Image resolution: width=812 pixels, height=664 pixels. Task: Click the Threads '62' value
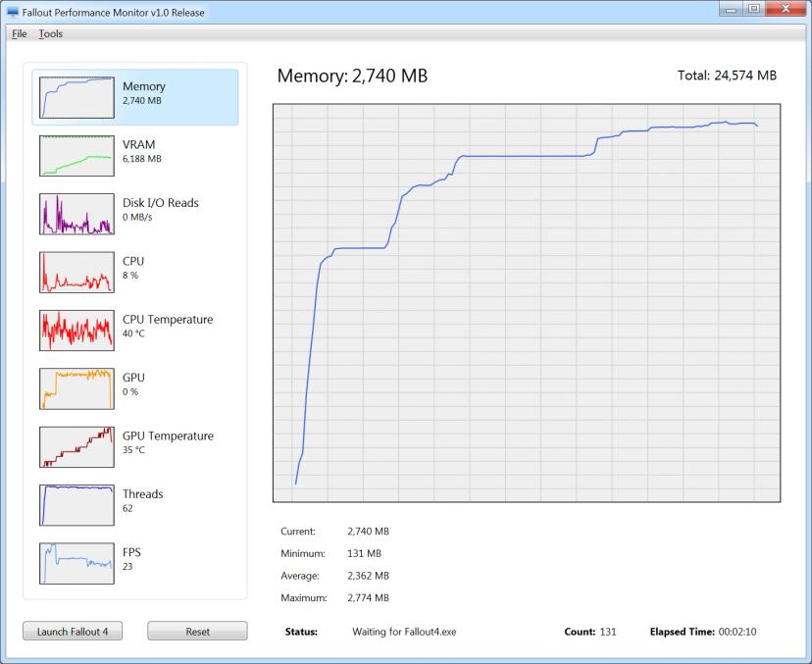(127, 509)
